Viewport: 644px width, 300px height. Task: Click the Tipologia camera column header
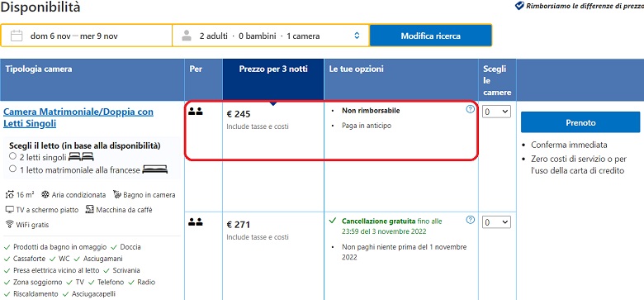39,69
